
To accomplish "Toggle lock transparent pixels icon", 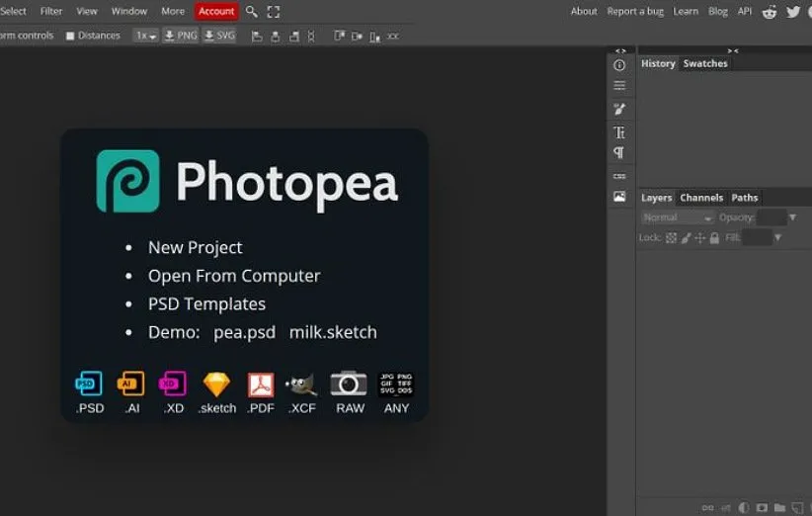I will click(x=672, y=238).
